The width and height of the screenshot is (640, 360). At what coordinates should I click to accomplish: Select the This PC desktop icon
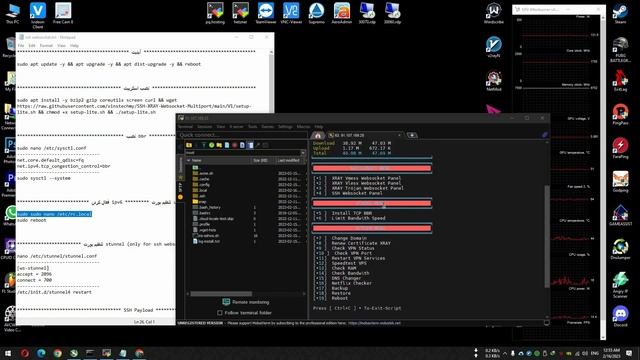click(x=13, y=13)
